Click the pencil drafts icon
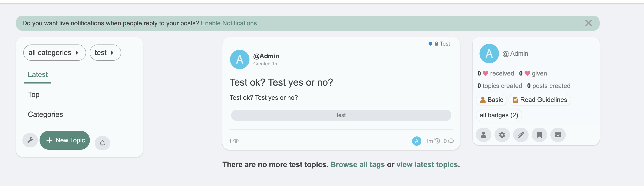 521,135
